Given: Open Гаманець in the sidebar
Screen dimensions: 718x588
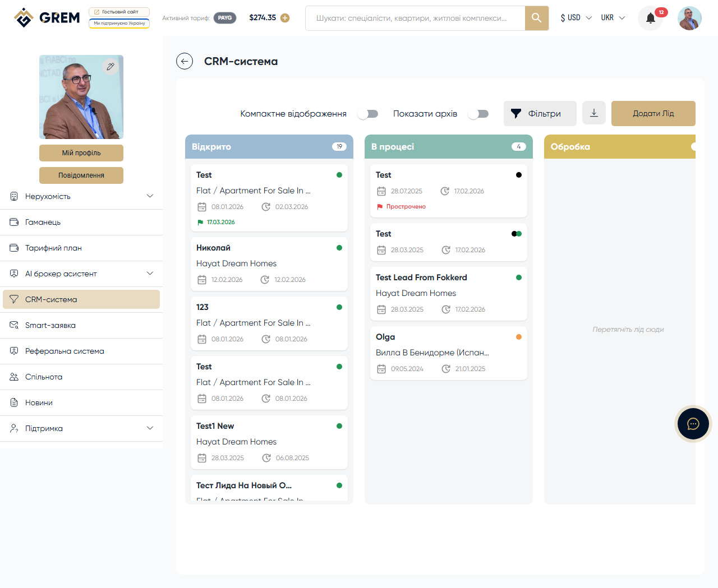Looking at the screenshot, I should (x=43, y=222).
